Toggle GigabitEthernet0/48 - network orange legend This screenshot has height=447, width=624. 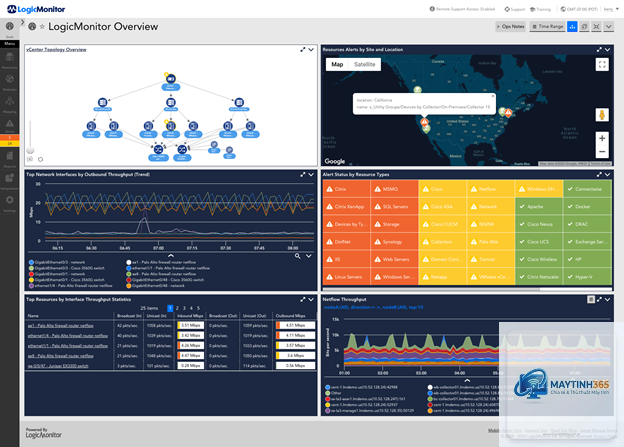[x=155, y=285]
